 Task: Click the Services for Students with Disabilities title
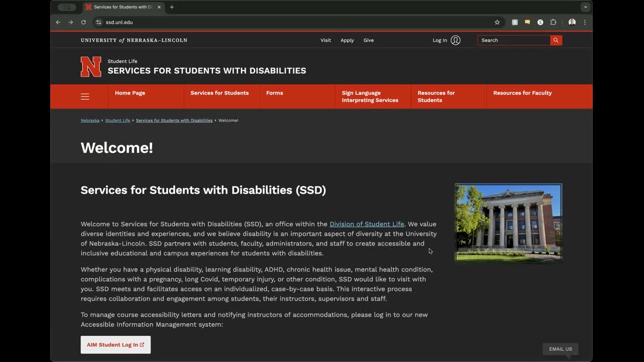point(207,71)
